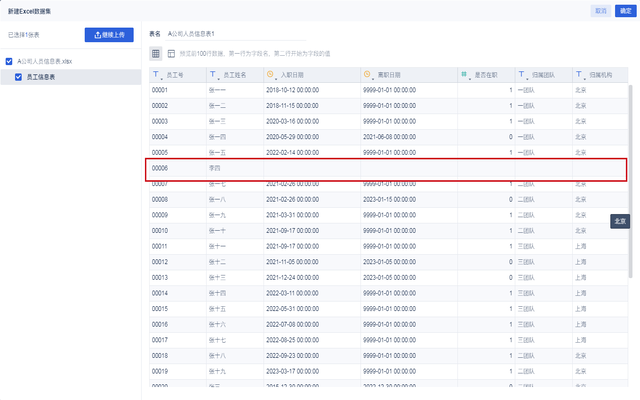Click the 继续上传 upload button
This screenshot has height=400, width=640.
pos(109,35)
